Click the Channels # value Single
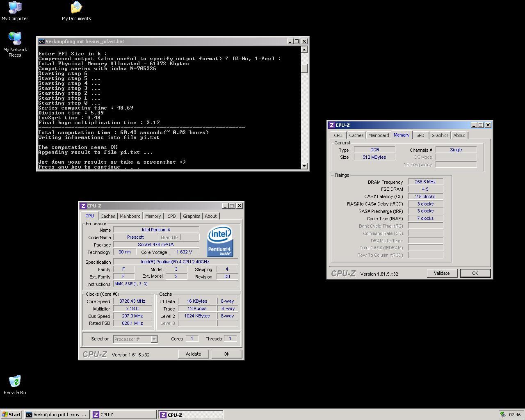Screen dimensions: 525x420 tap(456, 150)
